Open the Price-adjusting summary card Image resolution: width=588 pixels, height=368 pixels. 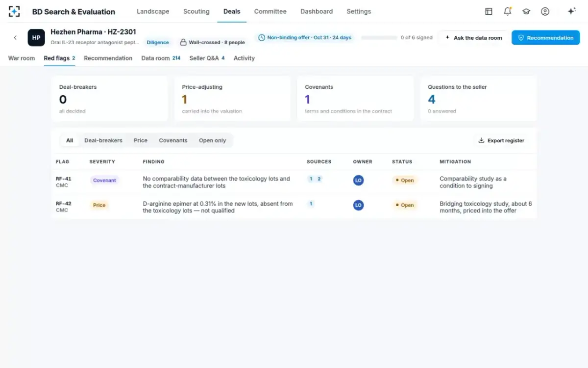tap(232, 98)
